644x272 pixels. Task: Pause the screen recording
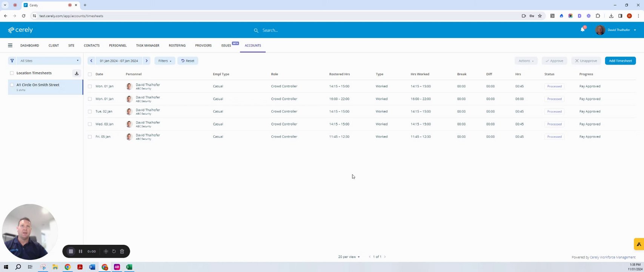[80, 251]
